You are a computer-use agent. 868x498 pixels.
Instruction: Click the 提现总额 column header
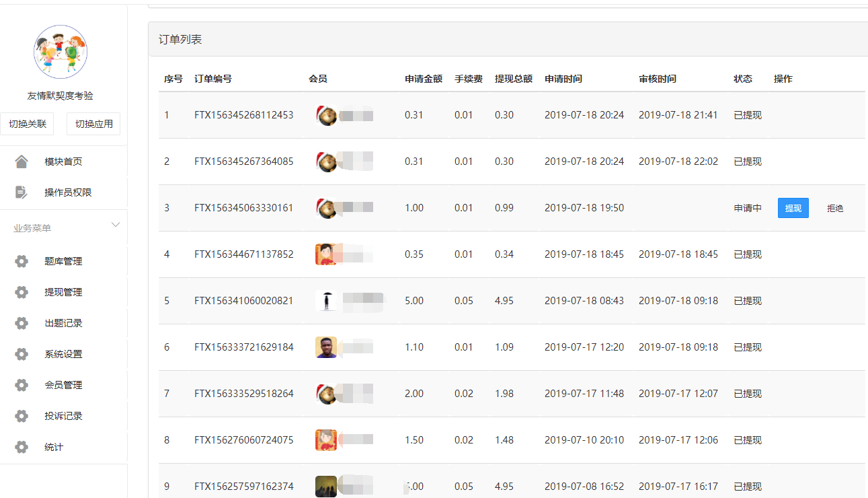pos(514,79)
